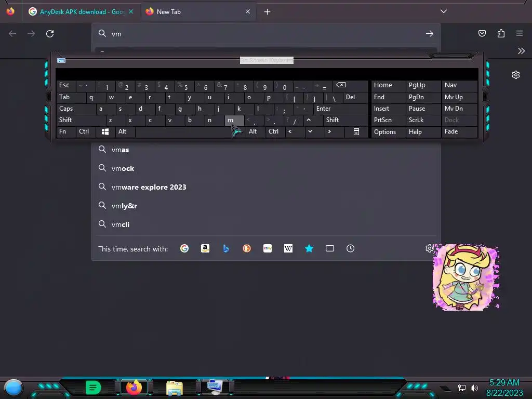Reload the current page
Screen dimensions: 532x399
click(50, 34)
